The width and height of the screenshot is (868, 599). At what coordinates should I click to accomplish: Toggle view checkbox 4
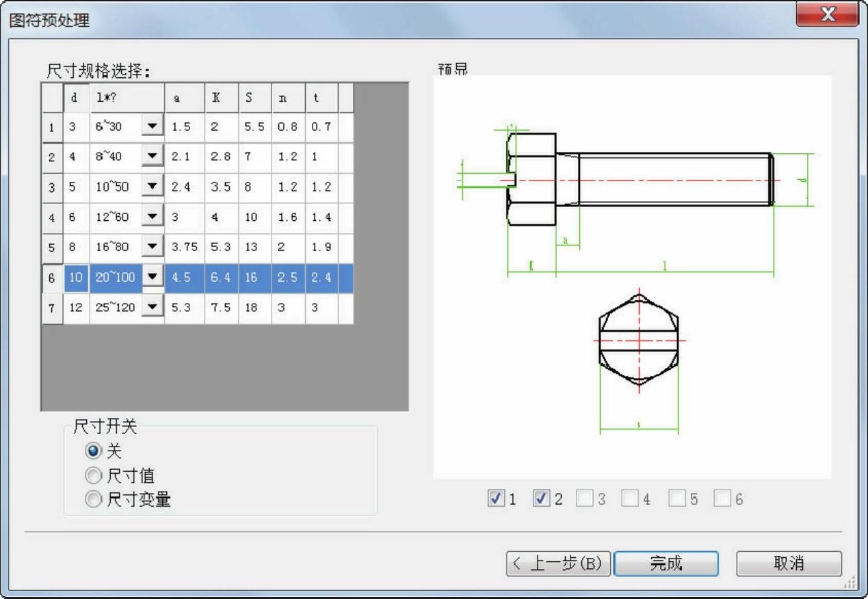(x=630, y=498)
